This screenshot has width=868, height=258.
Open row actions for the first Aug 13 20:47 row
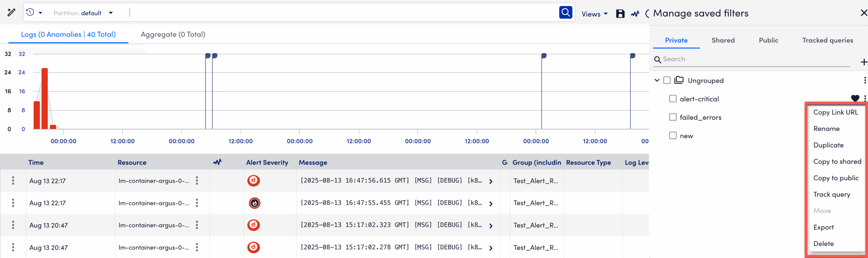coord(13,225)
